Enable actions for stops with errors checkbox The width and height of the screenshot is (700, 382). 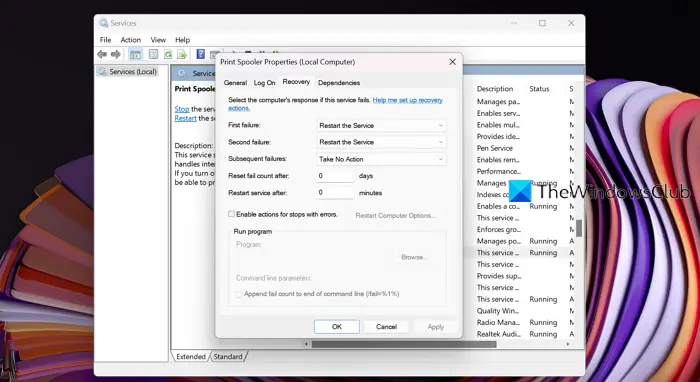pos(231,214)
